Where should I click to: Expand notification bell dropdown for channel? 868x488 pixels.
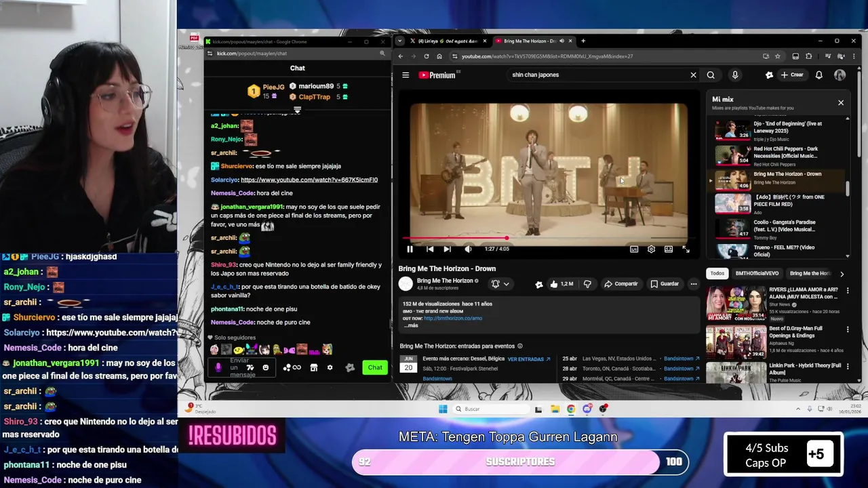pyautogui.click(x=500, y=284)
